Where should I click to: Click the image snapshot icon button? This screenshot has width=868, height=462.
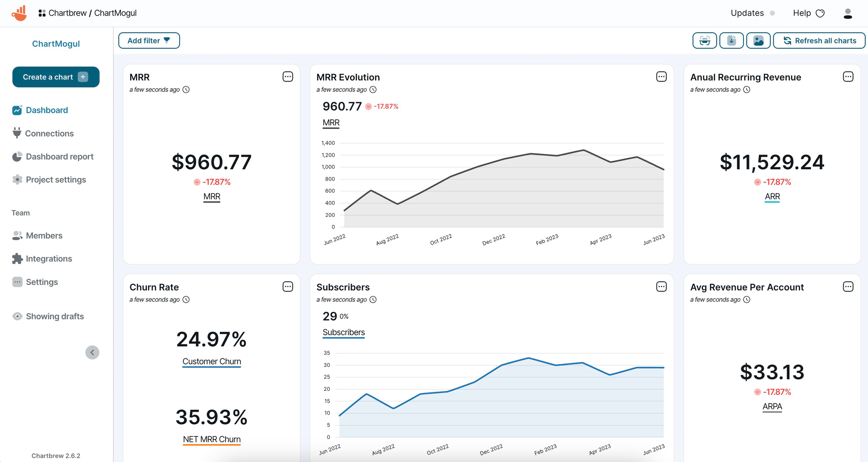[758, 41]
